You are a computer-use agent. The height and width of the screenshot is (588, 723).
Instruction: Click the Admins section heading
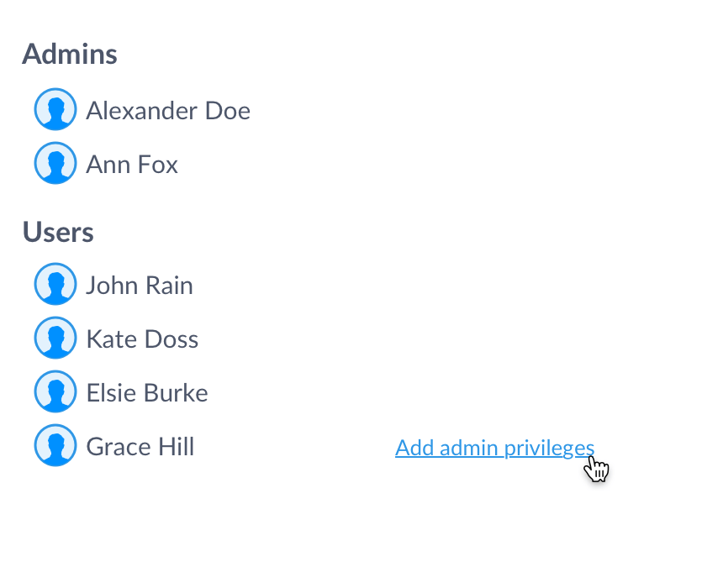click(70, 54)
